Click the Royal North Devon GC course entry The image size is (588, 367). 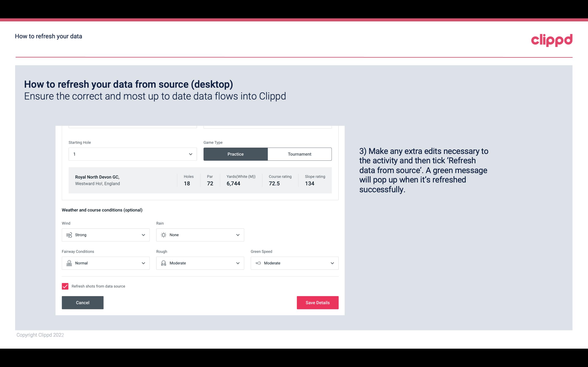coord(200,180)
